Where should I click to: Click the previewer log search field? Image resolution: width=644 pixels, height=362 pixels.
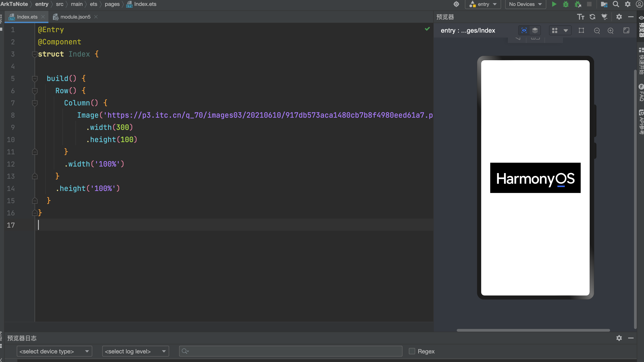coord(291,351)
